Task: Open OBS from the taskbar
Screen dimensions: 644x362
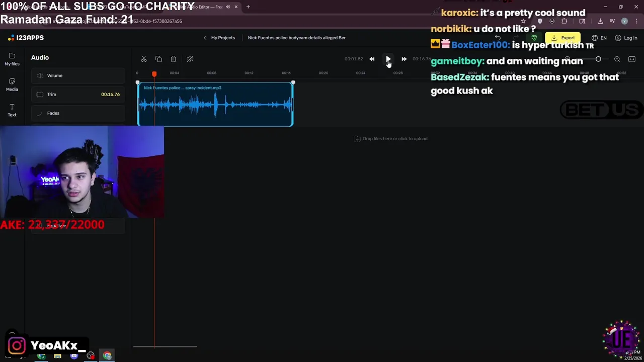Action: click(91, 356)
